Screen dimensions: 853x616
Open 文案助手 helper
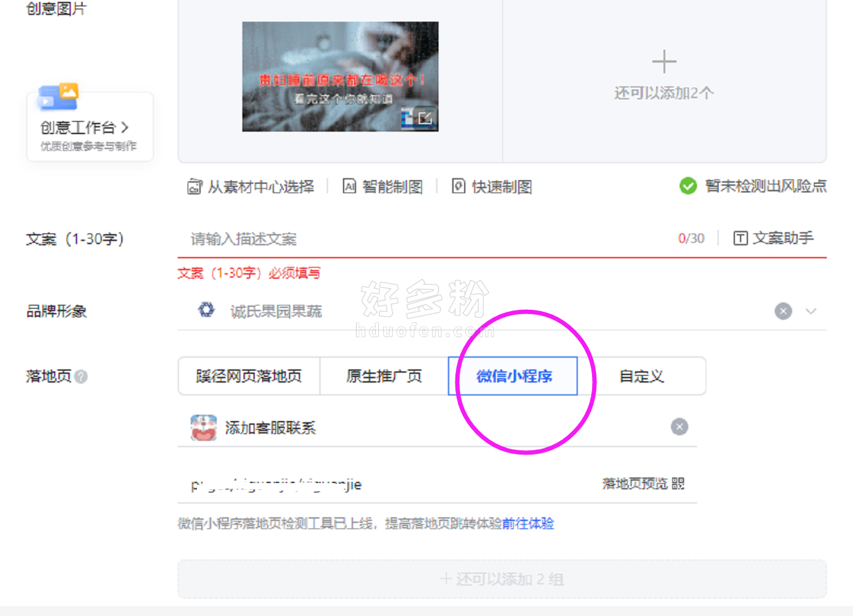[x=773, y=238]
